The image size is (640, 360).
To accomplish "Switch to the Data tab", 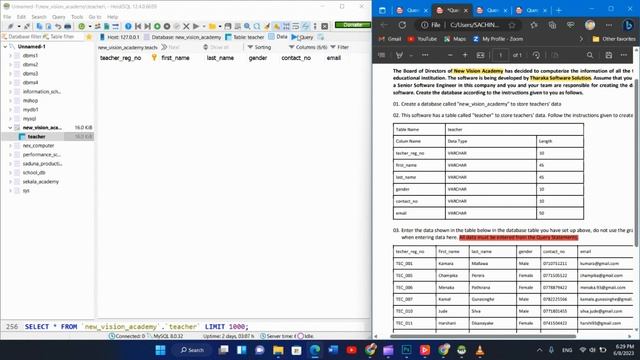I will 278,37.
